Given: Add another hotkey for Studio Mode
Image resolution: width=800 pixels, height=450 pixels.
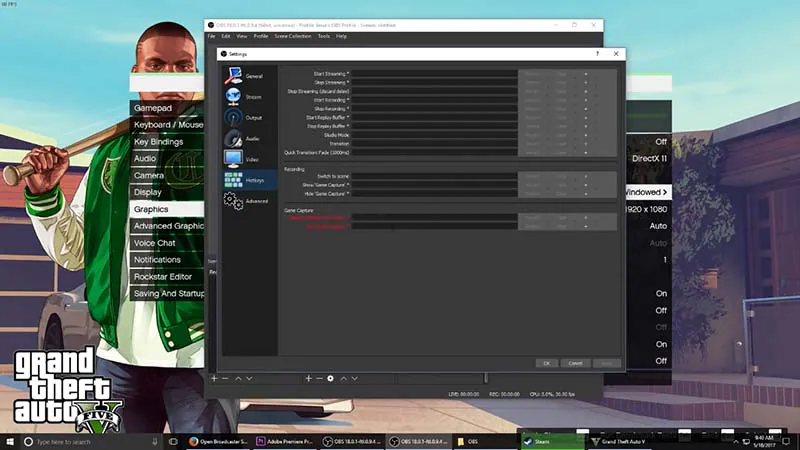Looking at the screenshot, I should [x=586, y=135].
